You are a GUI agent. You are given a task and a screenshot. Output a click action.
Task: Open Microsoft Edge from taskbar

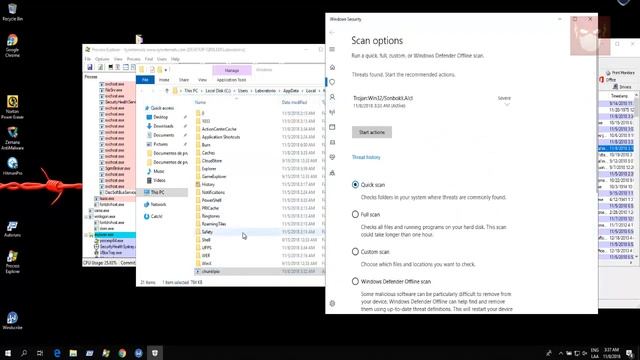57,353
